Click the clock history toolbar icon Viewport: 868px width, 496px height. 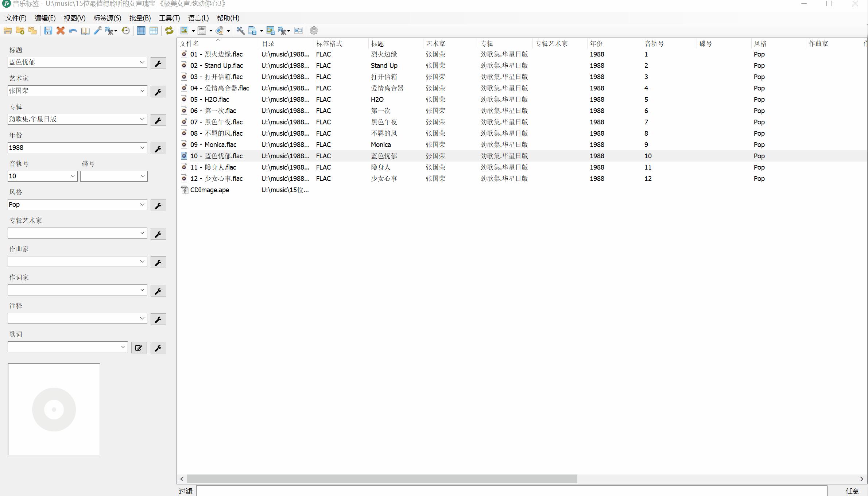point(126,31)
